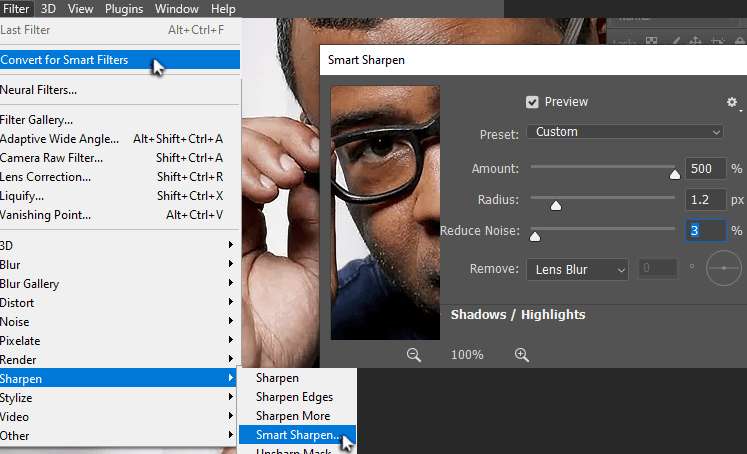Click the zoom out magnifier icon
This screenshot has height=454, width=747.
click(414, 354)
